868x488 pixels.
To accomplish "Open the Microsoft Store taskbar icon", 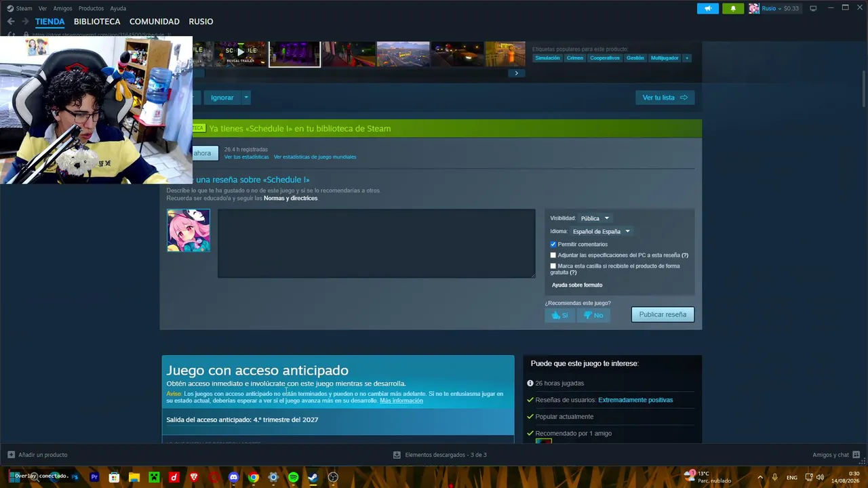I will [x=114, y=477].
